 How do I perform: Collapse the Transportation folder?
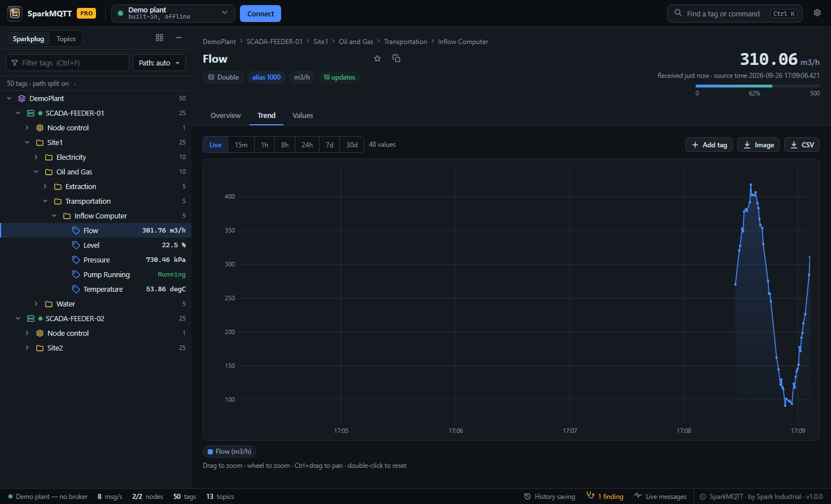point(45,201)
